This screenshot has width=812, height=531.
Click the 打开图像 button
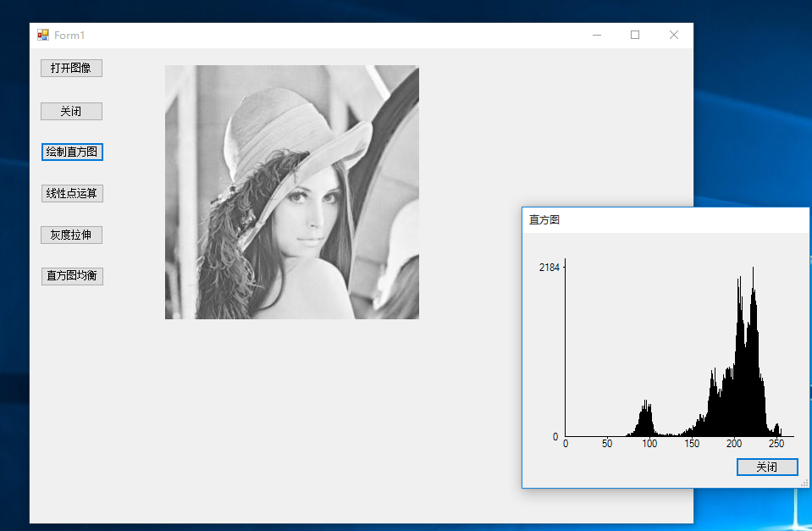pyautogui.click(x=71, y=68)
